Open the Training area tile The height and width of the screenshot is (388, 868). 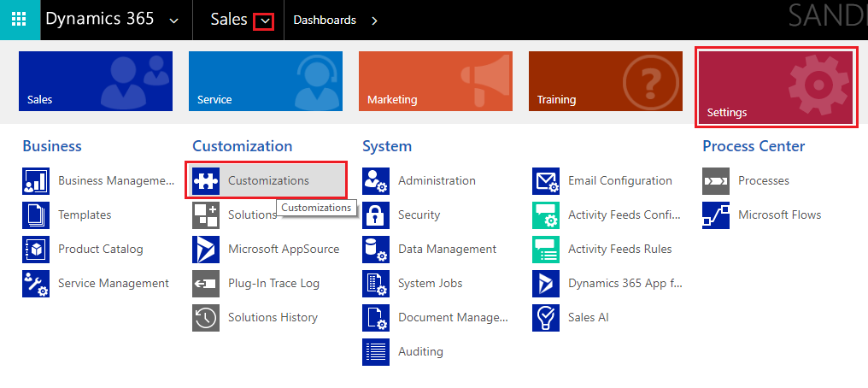point(606,81)
